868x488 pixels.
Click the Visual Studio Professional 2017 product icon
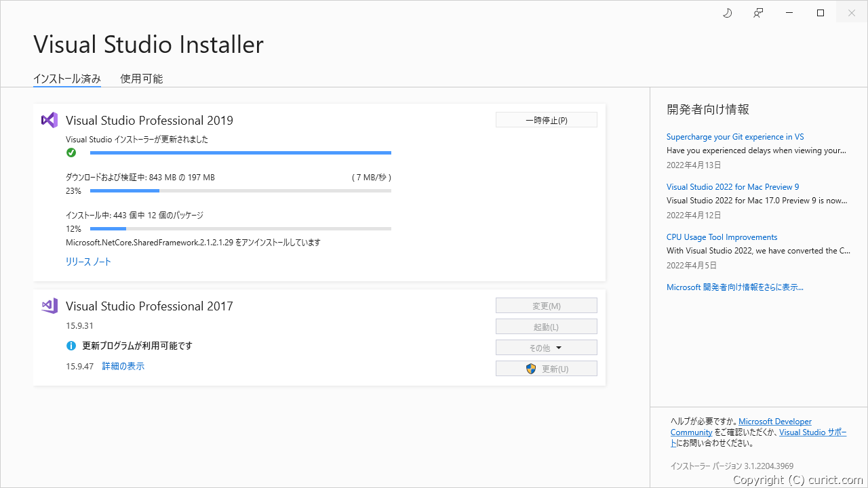coord(49,306)
